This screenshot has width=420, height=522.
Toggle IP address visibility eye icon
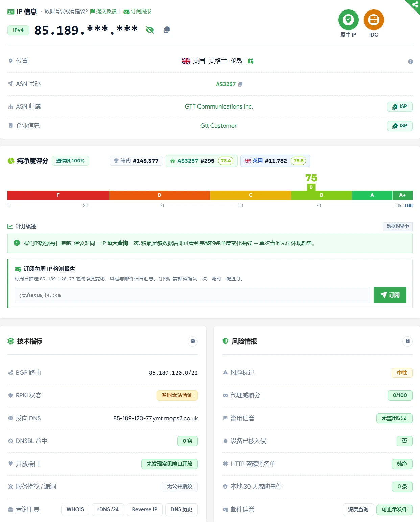(150, 30)
